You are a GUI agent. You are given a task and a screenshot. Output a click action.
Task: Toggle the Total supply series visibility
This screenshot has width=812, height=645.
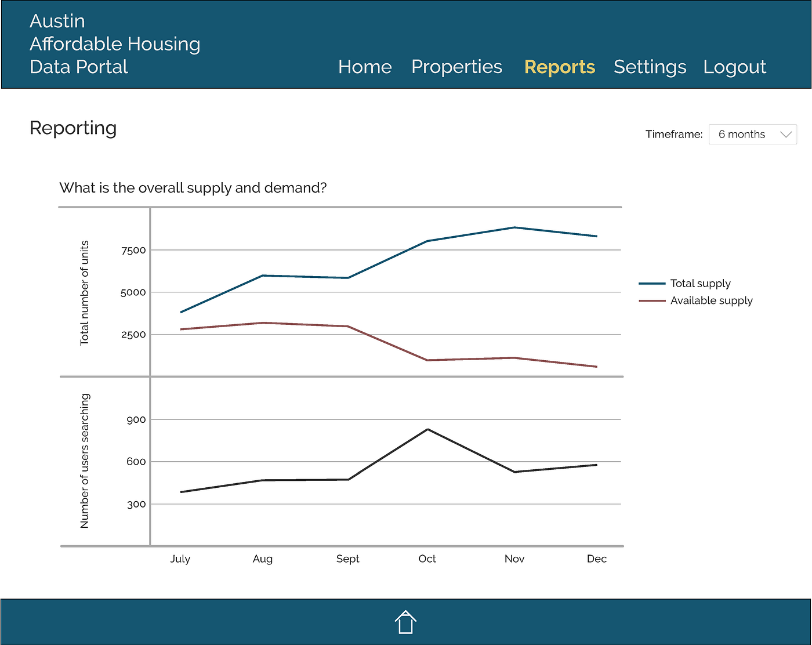coord(699,284)
